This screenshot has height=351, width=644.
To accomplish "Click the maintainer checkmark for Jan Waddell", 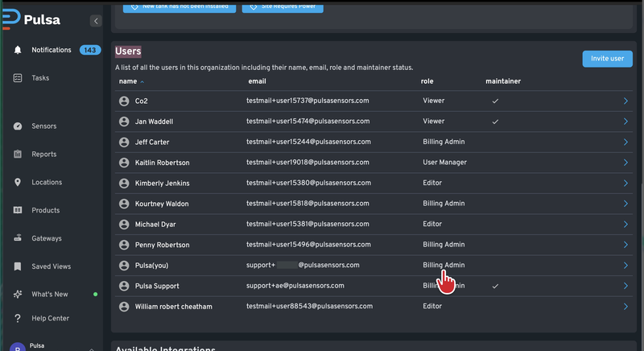I will pos(495,122).
